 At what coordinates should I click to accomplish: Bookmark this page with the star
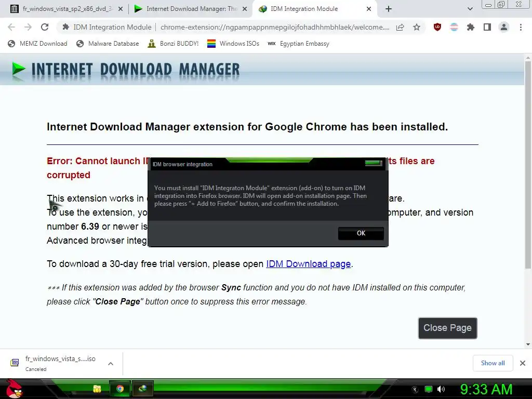click(x=417, y=27)
